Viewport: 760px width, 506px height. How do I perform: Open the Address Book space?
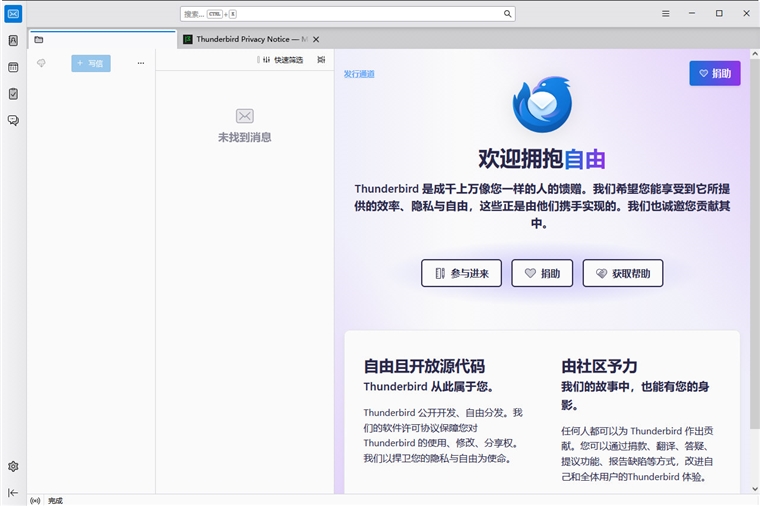tap(13, 41)
